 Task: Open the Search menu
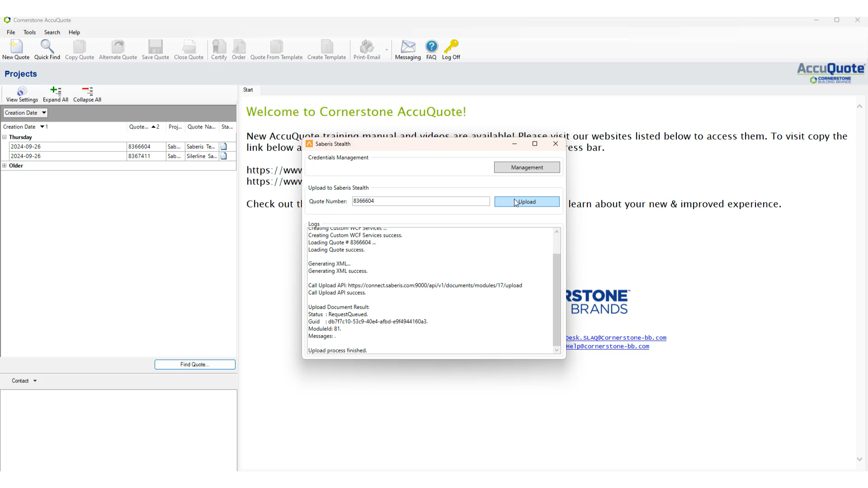tap(52, 33)
